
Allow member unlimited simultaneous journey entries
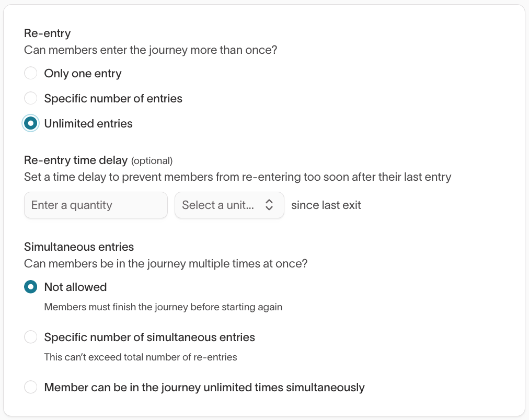30,387
